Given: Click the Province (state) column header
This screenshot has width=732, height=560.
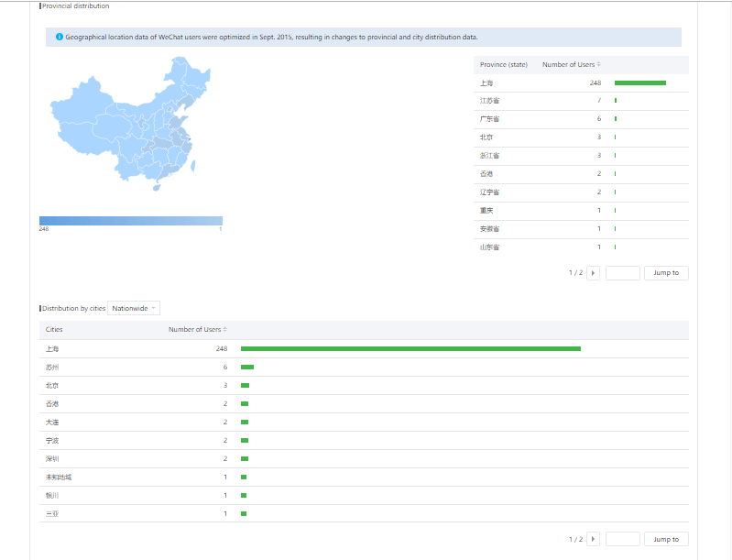Looking at the screenshot, I should click(503, 65).
